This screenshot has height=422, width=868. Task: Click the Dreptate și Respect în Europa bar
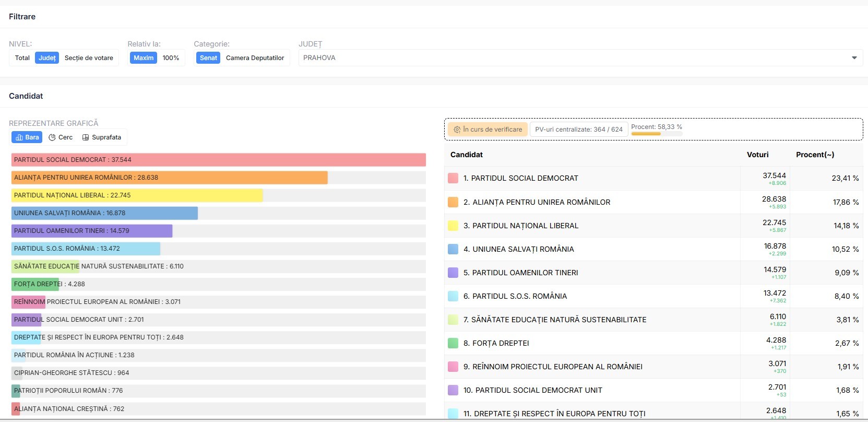[26, 337]
